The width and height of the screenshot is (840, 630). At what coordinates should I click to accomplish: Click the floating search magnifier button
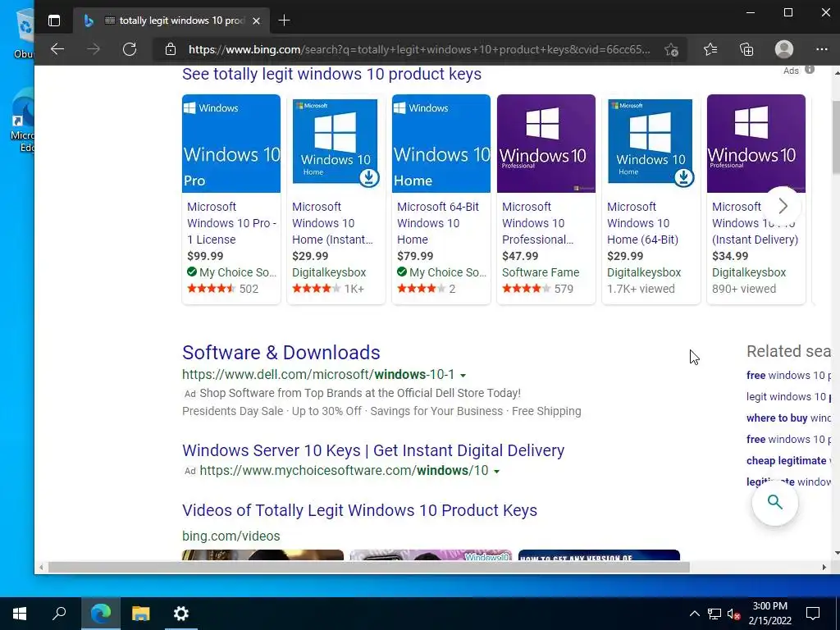click(774, 503)
